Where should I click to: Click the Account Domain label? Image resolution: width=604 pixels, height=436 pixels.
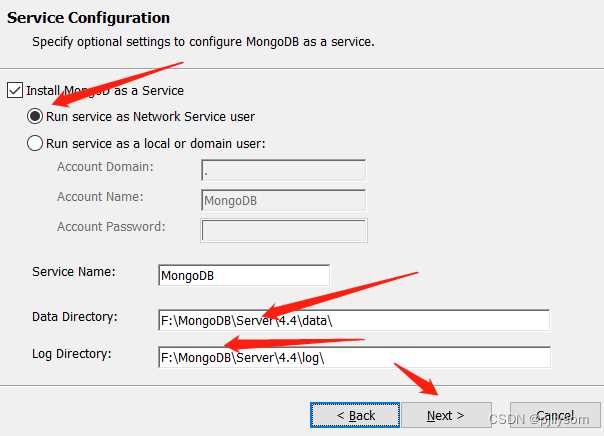click(x=105, y=167)
